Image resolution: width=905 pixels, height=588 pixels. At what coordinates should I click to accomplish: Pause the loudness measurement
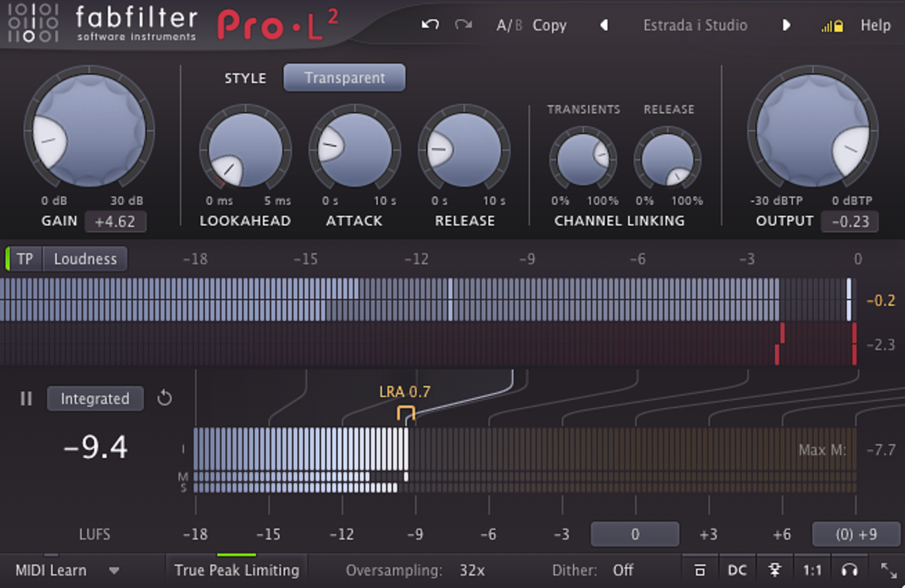pyautogui.click(x=26, y=398)
